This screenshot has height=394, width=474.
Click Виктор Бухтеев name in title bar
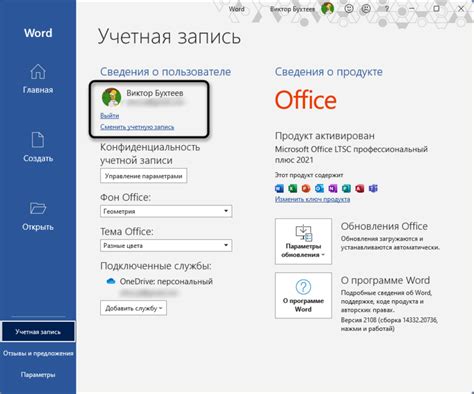point(292,9)
